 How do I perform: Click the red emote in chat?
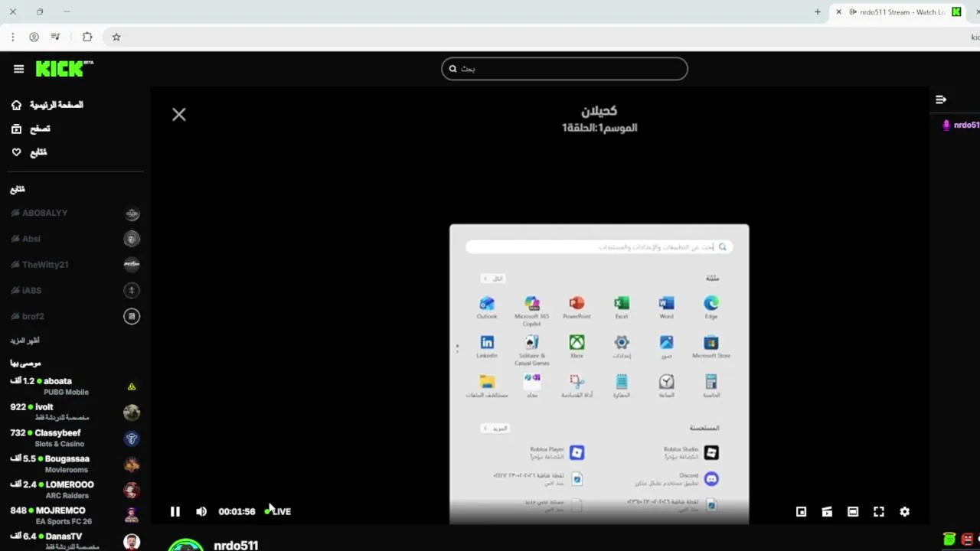[967, 540]
